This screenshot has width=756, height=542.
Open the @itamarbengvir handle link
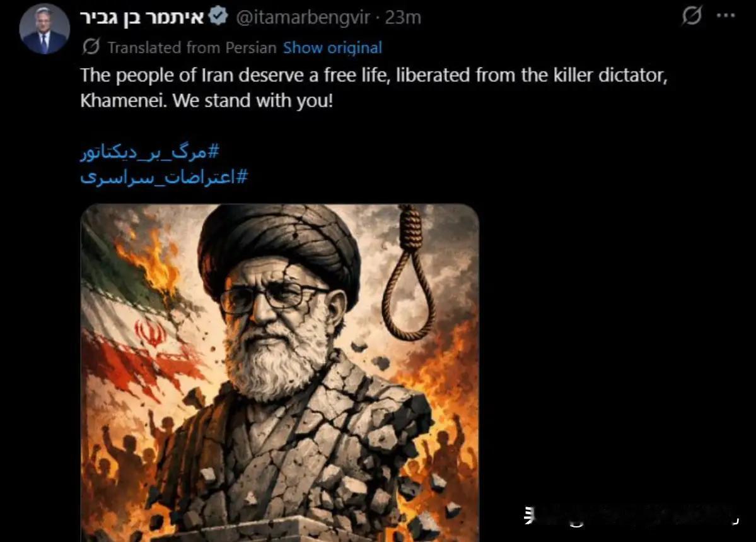(x=303, y=18)
